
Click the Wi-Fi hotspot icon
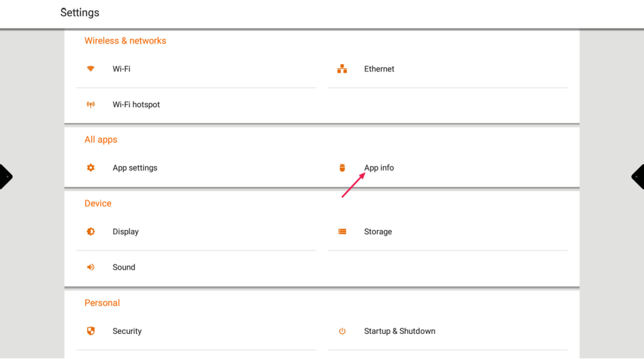[90, 104]
